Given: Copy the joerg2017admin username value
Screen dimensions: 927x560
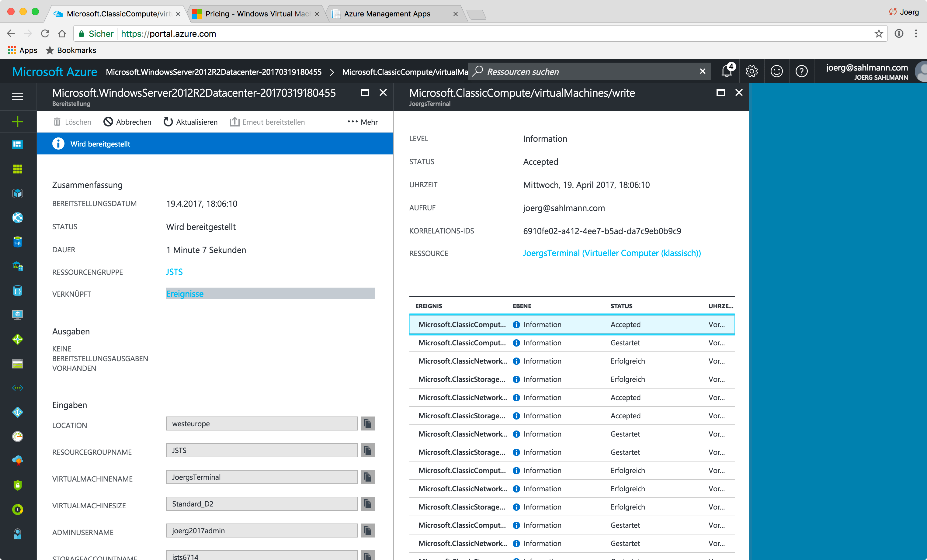Looking at the screenshot, I should pyautogui.click(x=368, y=530).
